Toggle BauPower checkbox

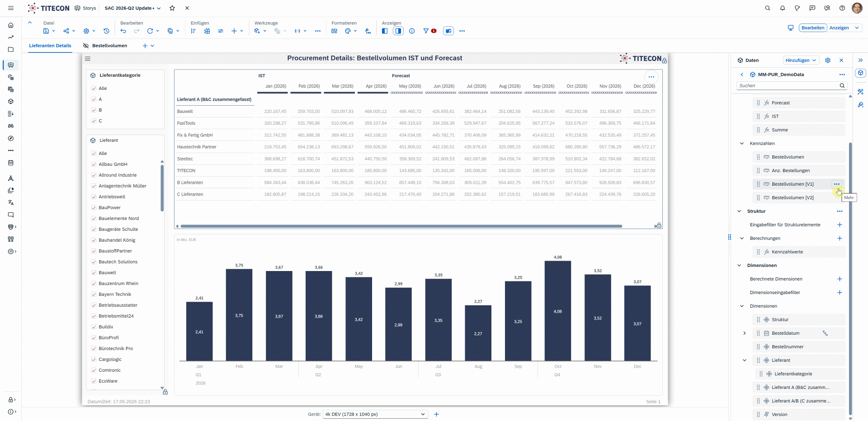tap(94, 208)
